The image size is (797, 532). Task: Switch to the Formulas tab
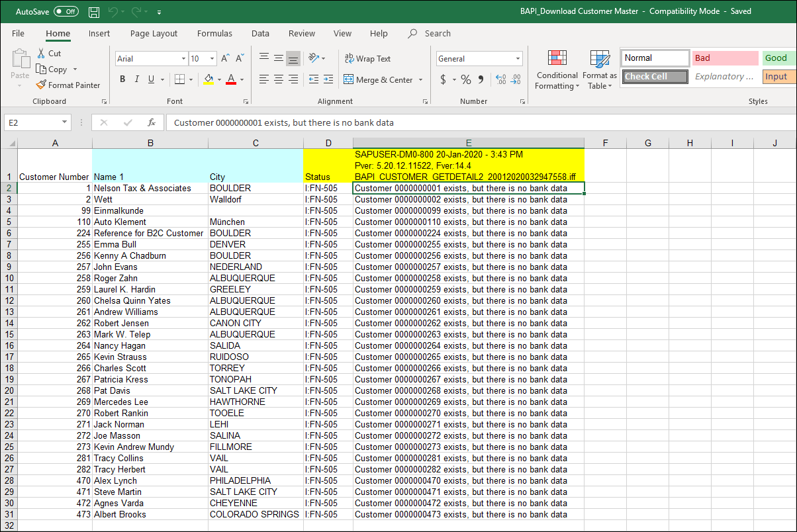click(x=214, y=33)
